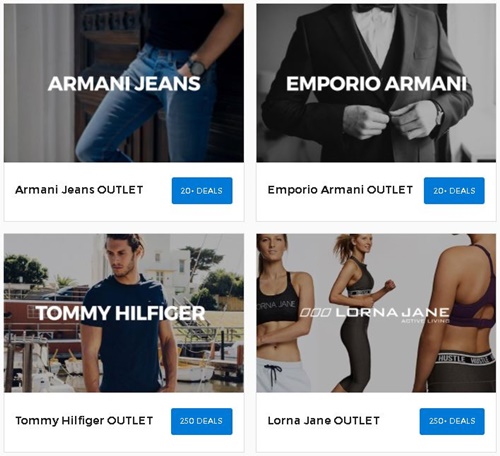Screen dimensions: 500x456
Task: Follow the Tommy Hilfiger OUTLET title link
Action: 84,421
